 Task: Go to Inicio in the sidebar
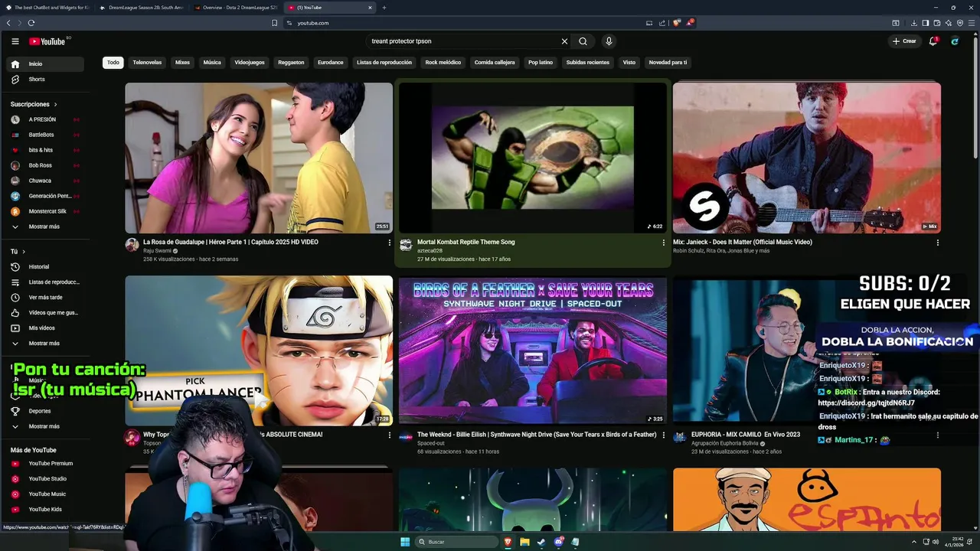[46, 64]
